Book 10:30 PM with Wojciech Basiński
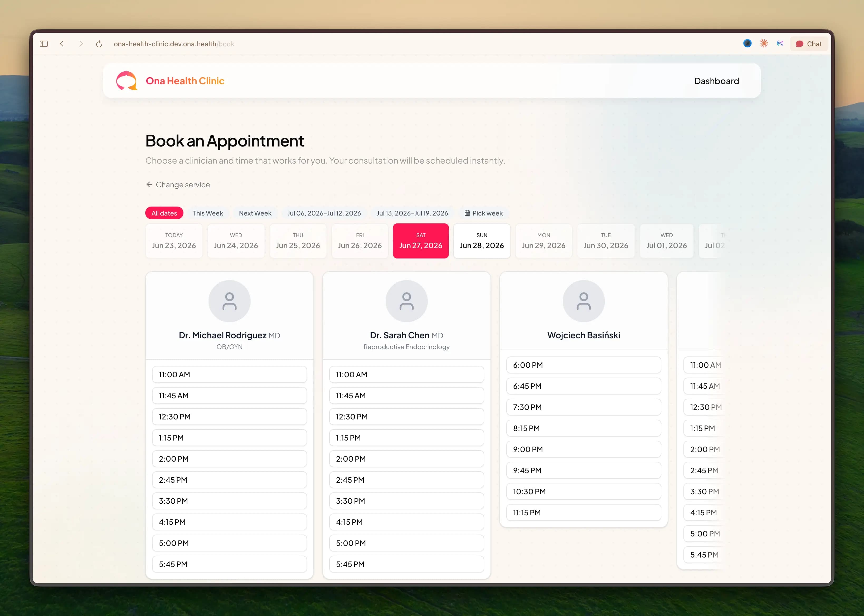The height and width of the screenshot is (616, 864). pos(584,491)
